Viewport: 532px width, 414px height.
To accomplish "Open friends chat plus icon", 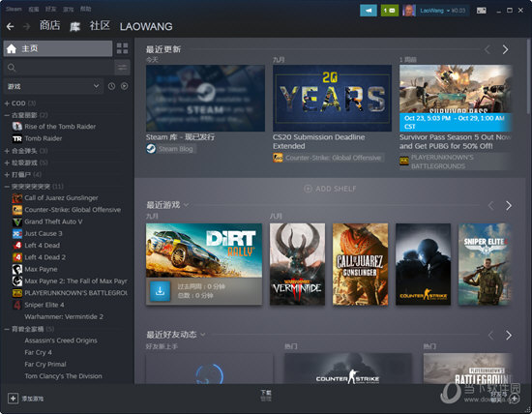I will click(x=515, y=399).
